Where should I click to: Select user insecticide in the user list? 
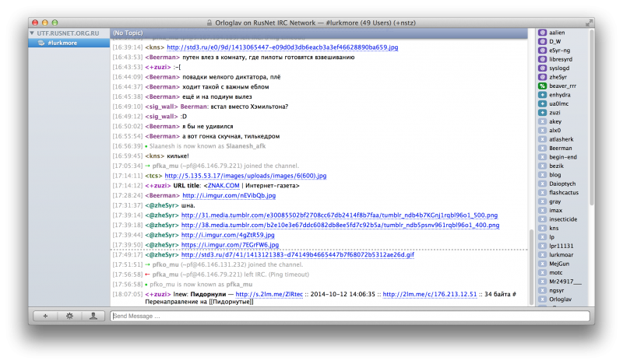(x=562, y=219)
